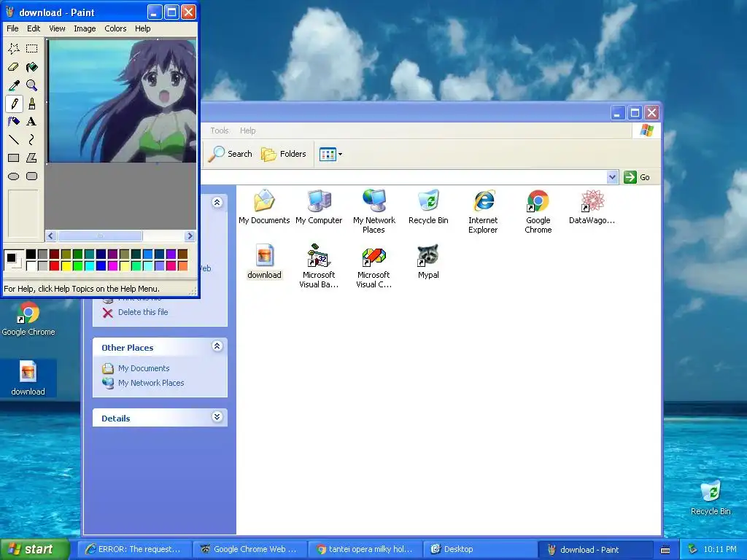
Task: Click the Delete this file link
Action: pos(143,312)
